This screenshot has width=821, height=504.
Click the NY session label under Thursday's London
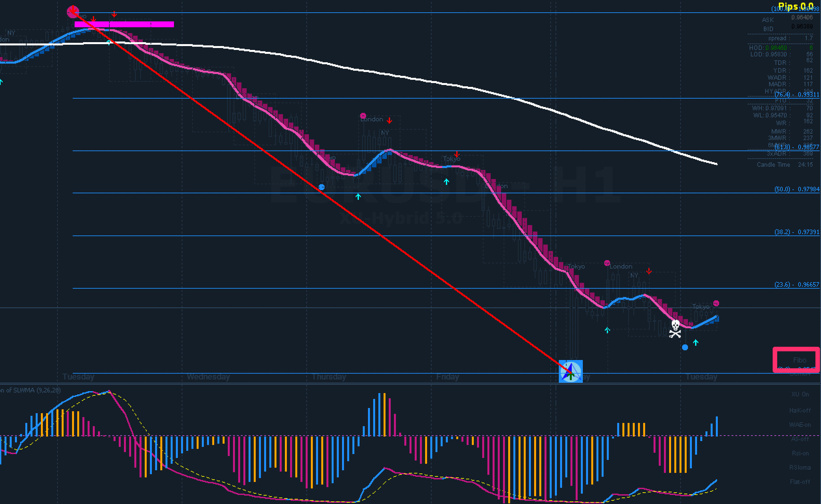[385, 132]
